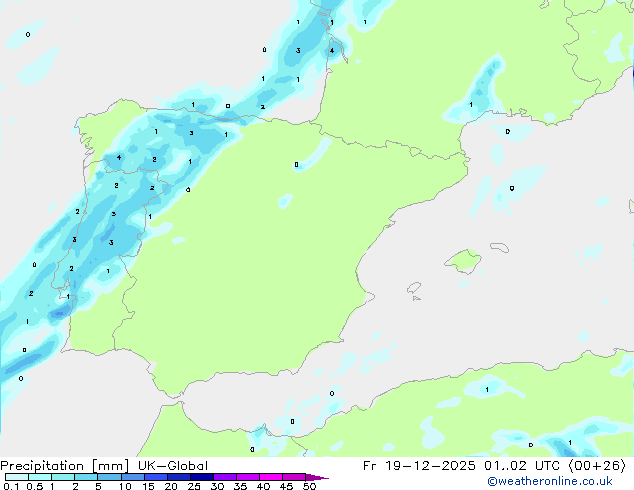Click the '0.1' legend scale label
The image size is (634, 490).
click(x=11, y=486)
